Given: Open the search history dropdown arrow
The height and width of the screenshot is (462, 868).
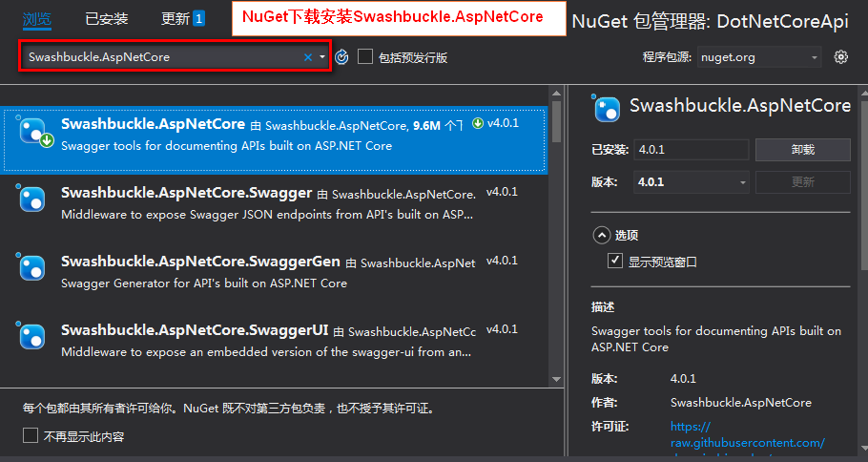Looking at the screenshot, I should (322, 57).
